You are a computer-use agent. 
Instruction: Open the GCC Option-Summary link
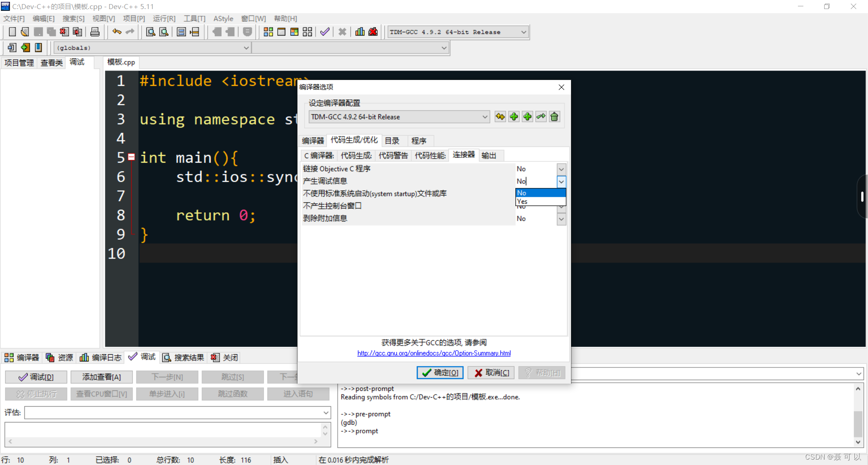434,353
